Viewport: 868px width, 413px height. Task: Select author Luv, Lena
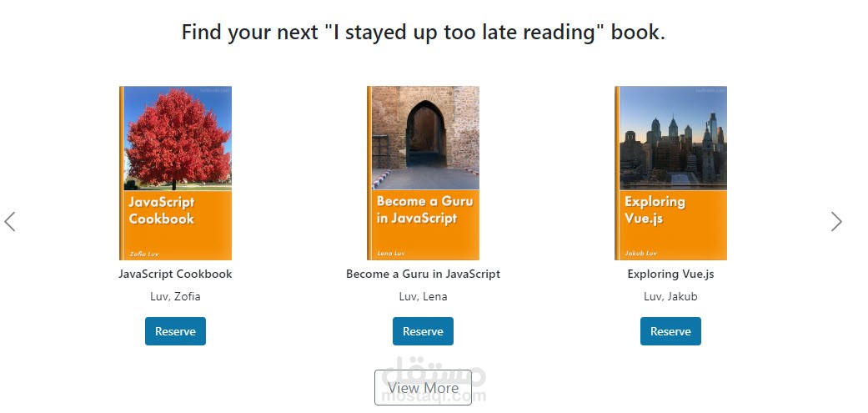pyautogui.click(x=423, y=296)
